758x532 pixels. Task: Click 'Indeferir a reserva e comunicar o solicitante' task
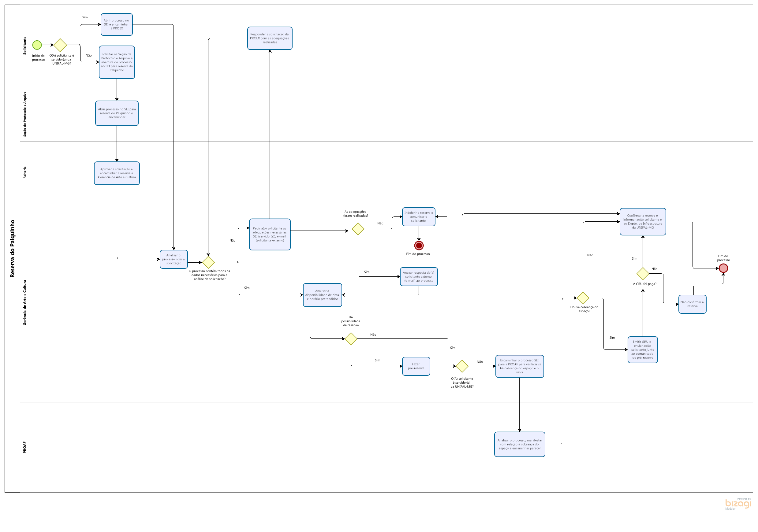[x=419, y=217]
